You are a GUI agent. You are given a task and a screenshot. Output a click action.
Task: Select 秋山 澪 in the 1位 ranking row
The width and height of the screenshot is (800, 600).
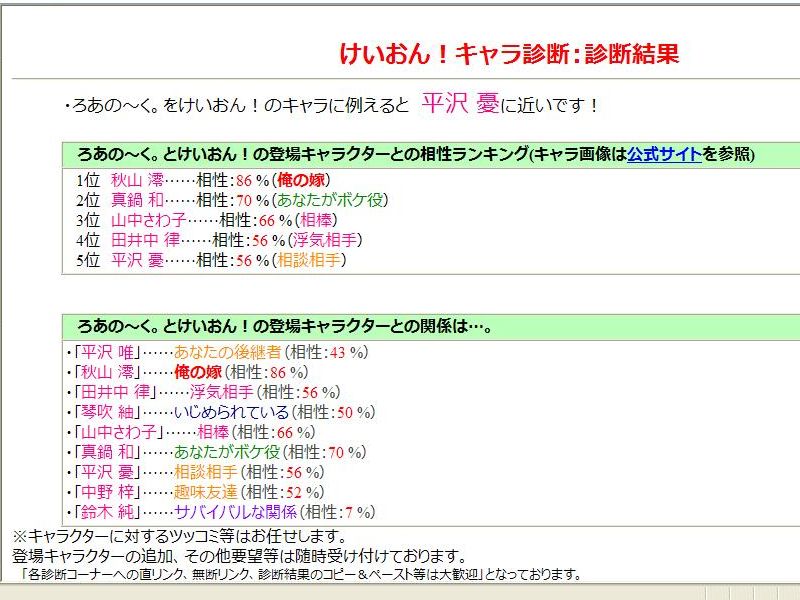(x=137, y=180)
